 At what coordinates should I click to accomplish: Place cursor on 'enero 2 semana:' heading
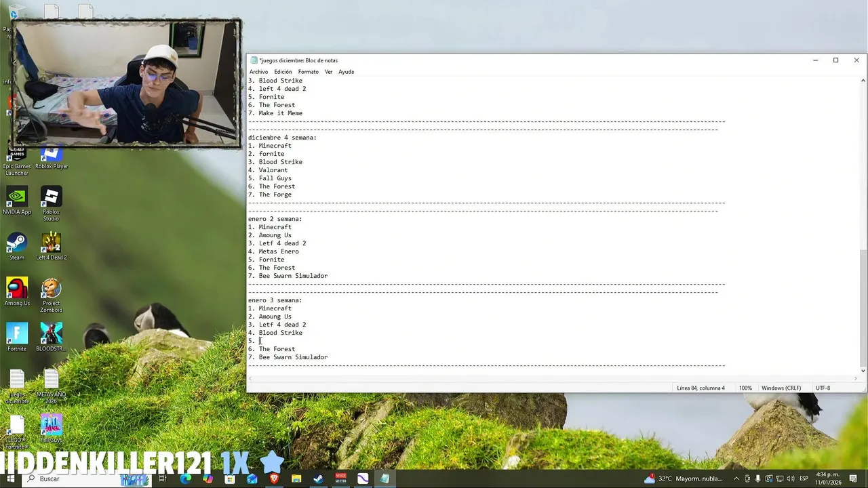click(275, 219)
